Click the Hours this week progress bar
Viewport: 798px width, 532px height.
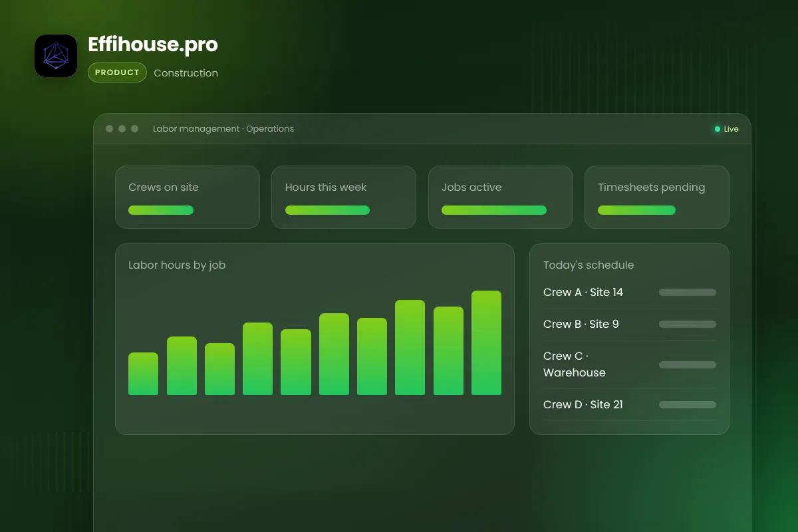coord(327,210)
